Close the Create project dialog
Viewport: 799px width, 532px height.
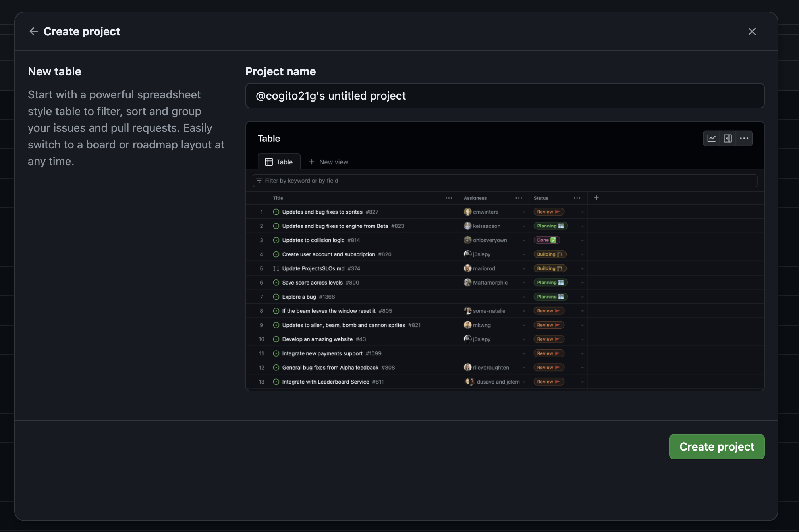point(752,31)
